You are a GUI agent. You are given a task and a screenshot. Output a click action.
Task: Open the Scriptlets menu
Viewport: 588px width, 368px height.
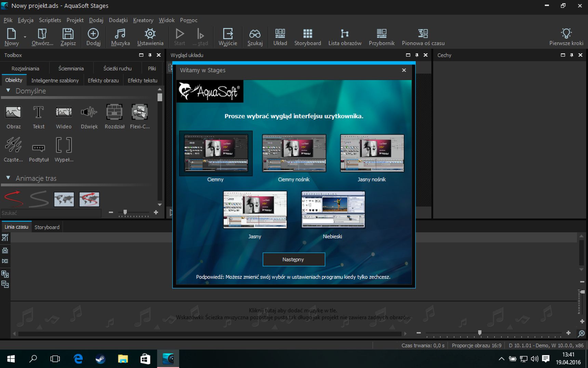[x=50, y=20]
